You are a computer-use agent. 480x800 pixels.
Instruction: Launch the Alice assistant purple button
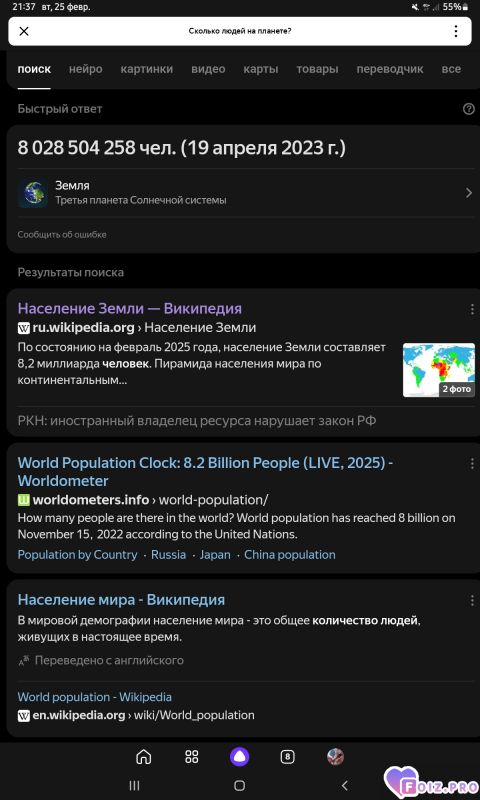(239, 756)
